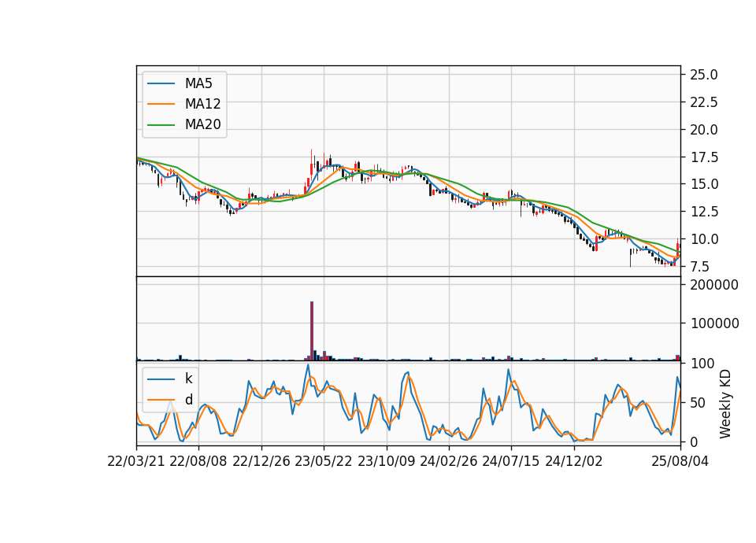The image size is (756, 543).
Task: Click the 24/07/15 date axis label
Action: coord(511,461)
